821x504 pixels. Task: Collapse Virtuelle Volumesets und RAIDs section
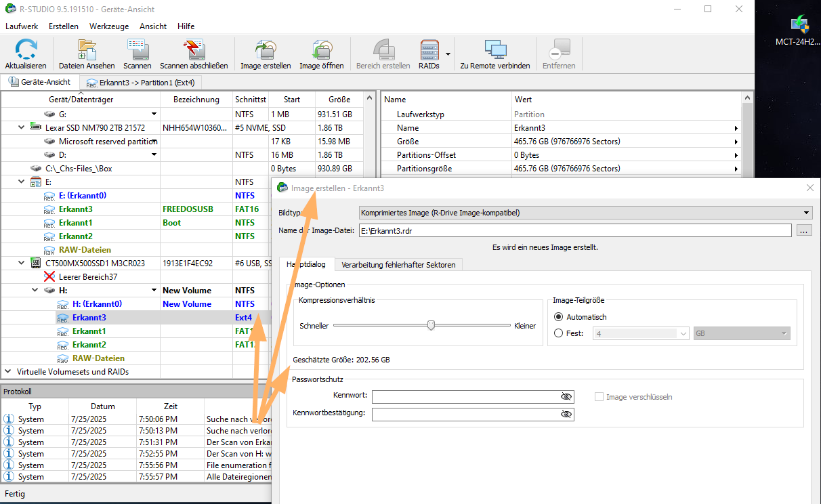click(x=9, y=371)
